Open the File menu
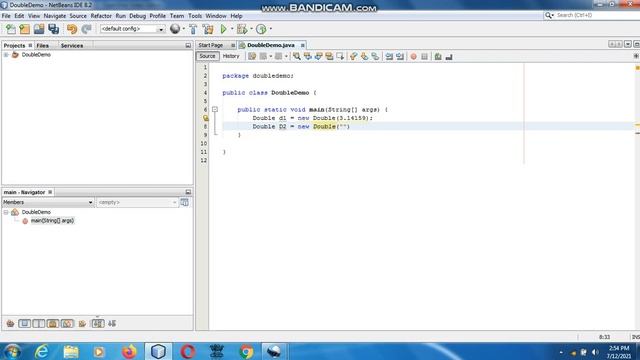Image resolution: width=640 pixels, height=360 pixels. click(x=6, y=16)
